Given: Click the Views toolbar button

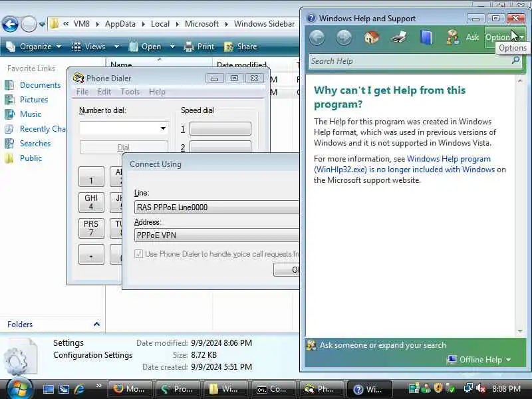Looking at the screenshot, I should coord(90,47).
